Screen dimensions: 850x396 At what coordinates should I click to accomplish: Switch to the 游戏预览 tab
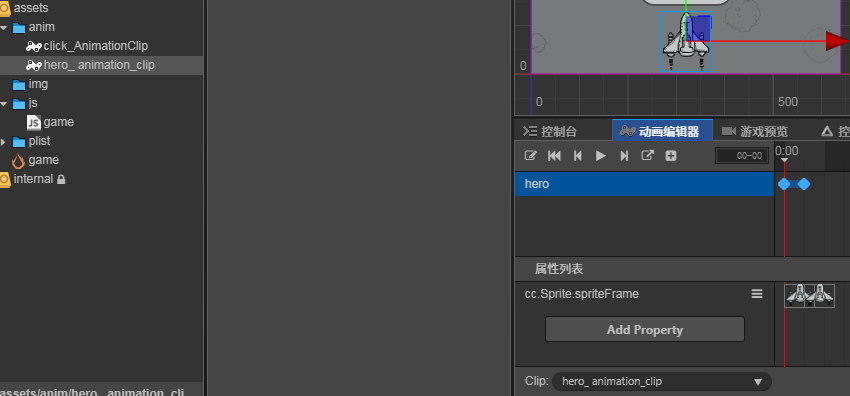click(755, 131)
